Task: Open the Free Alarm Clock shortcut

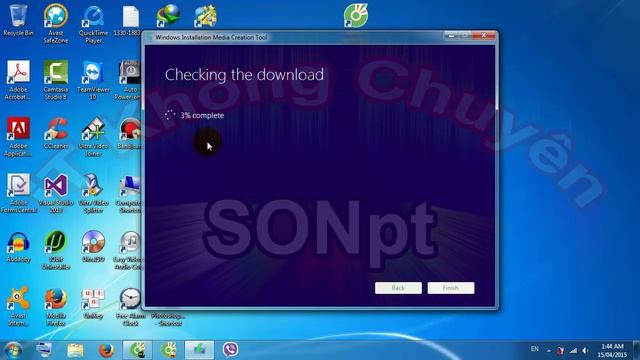Action: [x=130, y=306]
